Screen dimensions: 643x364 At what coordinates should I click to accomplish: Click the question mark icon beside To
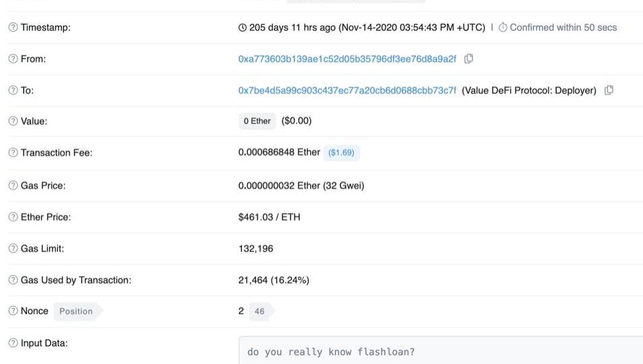coord(13,90)
